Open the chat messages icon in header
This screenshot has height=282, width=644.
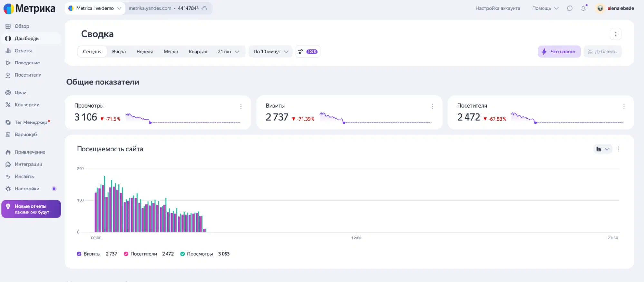[x=570, y=8]
